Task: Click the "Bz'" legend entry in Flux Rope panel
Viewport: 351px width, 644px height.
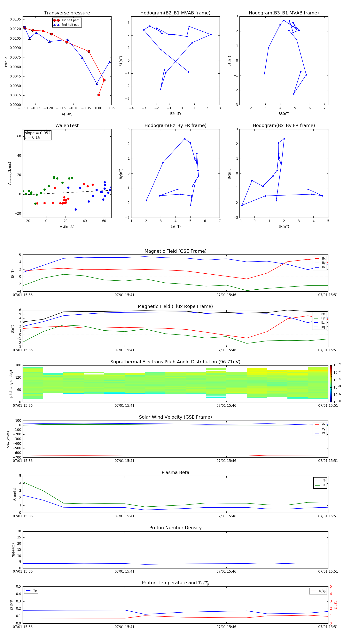Action: tap(320, 323)
